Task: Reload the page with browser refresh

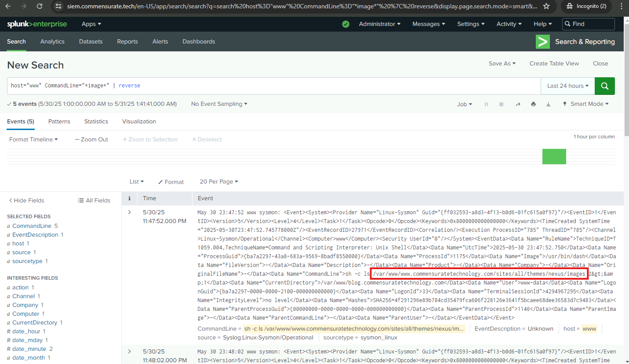Action: (40, 6)
